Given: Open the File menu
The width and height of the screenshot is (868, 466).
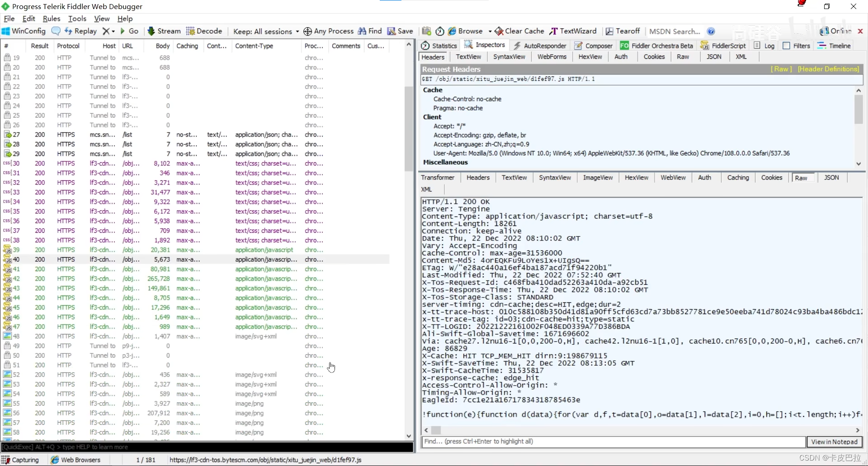Looking at the screenshot, I should pos(9,19).
